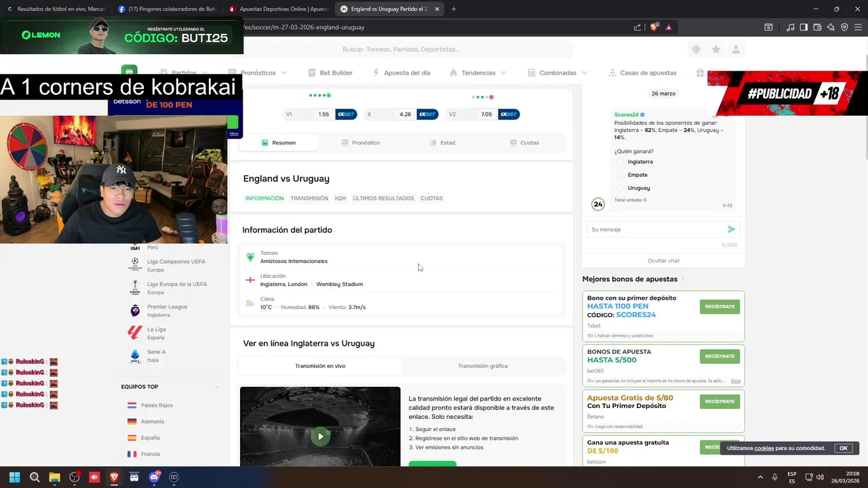Viewport: 868px width, 488px height.
Task: Select the Transmisión en vivo tab
Action: pos(320,366)
